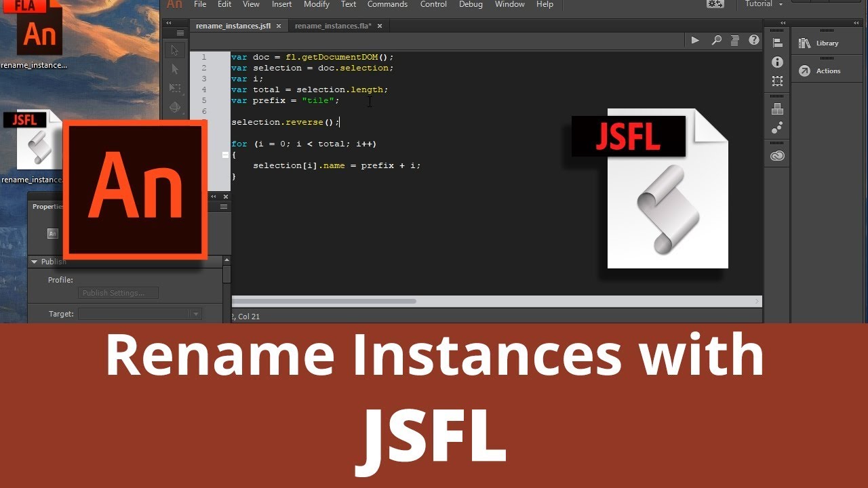Image resolution: width=868 pixels, height=488 pixels.
Task: Open the Actions panel
Action: point(820,70)
